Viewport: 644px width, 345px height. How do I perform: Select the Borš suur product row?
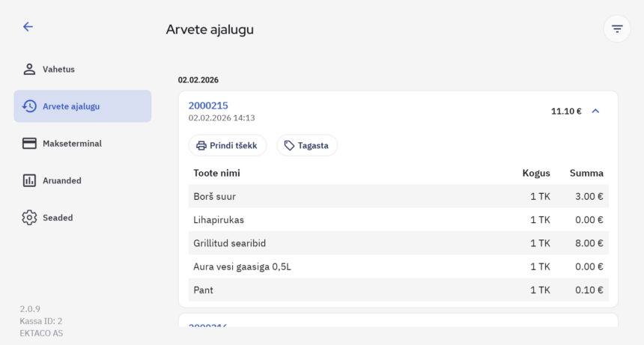[398, 196]
